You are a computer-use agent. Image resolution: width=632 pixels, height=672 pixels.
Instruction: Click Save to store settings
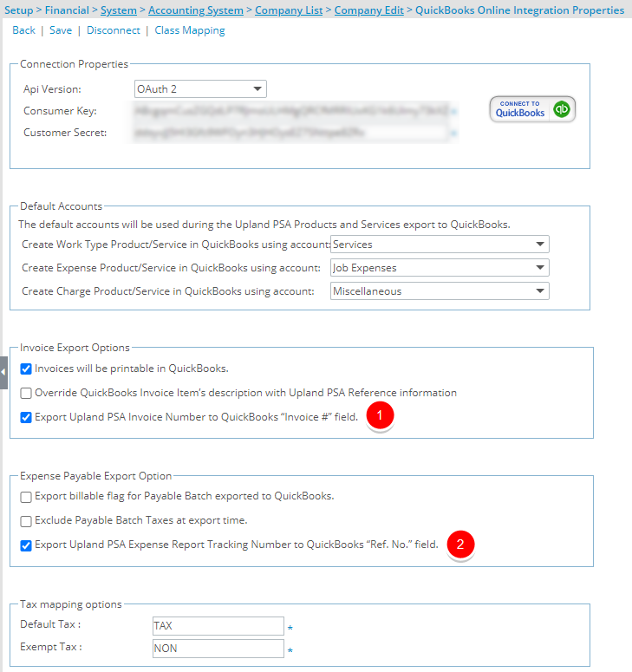point(61,30)
